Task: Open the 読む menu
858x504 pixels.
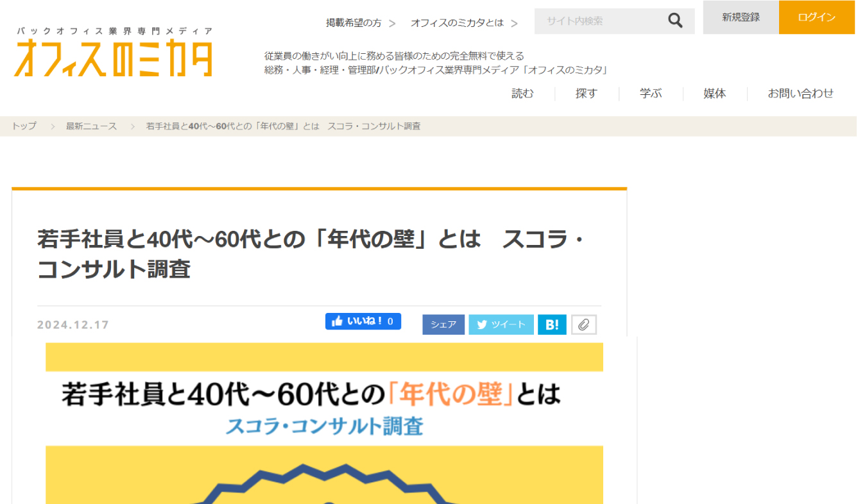Action: (x=522, y=94)
